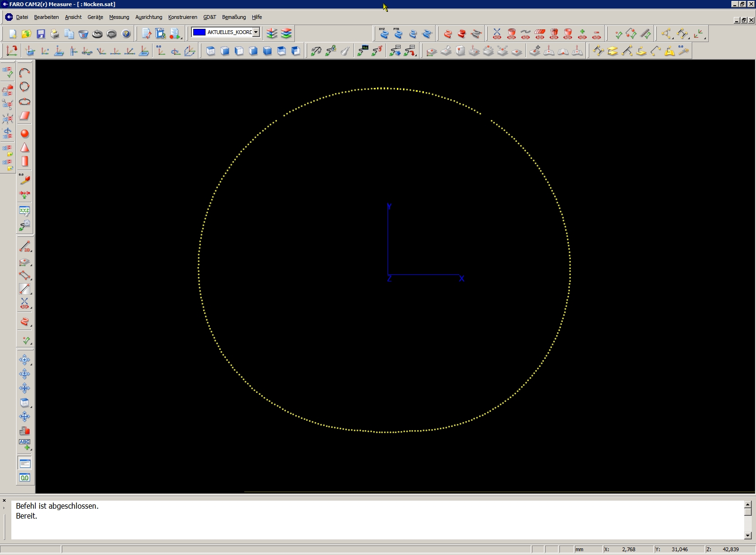Select the red cone measurement tool
The image size is (756, 555).
[25, 147]
